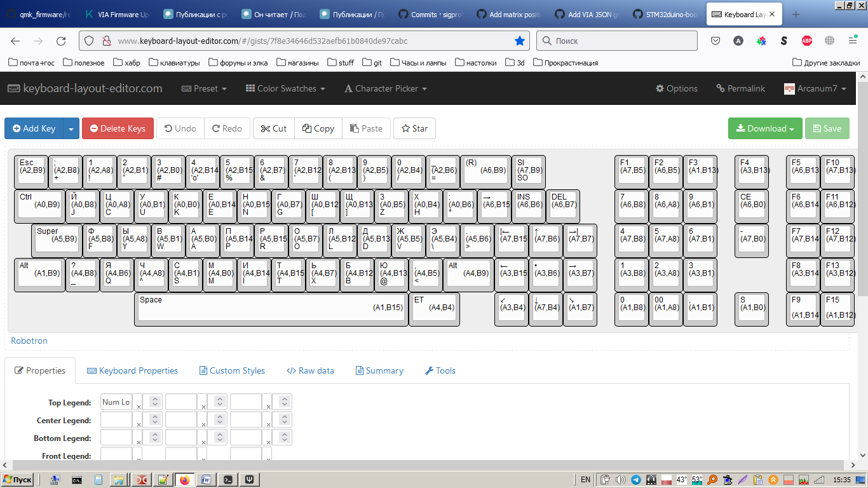Screen dimensions: 868x488
Task: Open the Summary tab
Action: coord(379,370)
